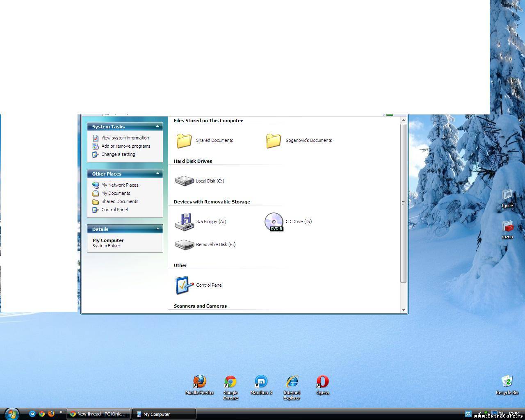
Task: Launch Opera from the desktop shortcut
Action: (x=322, y=382)
